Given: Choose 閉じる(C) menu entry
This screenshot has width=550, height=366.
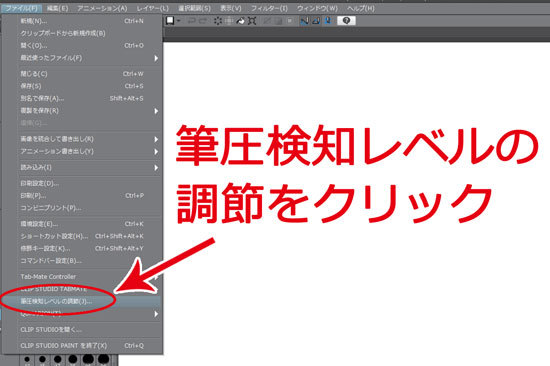Looking at the screenshot, I should (x=82, y=74).
